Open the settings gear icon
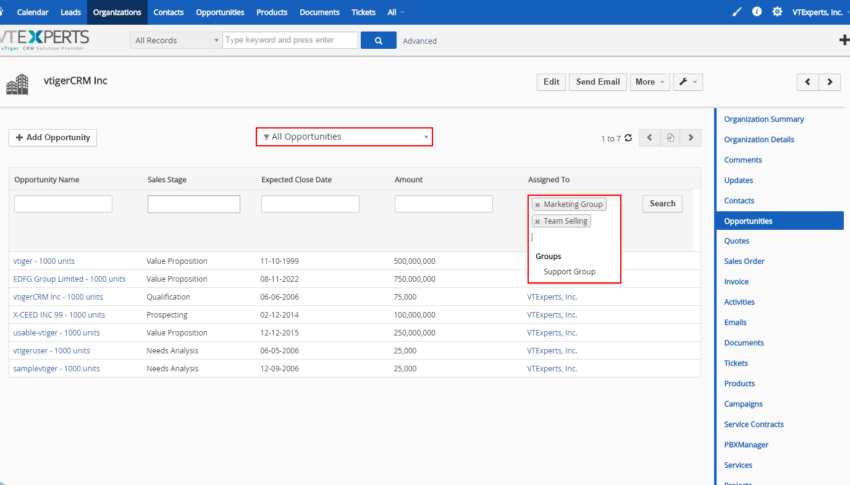 coord(777,12)
